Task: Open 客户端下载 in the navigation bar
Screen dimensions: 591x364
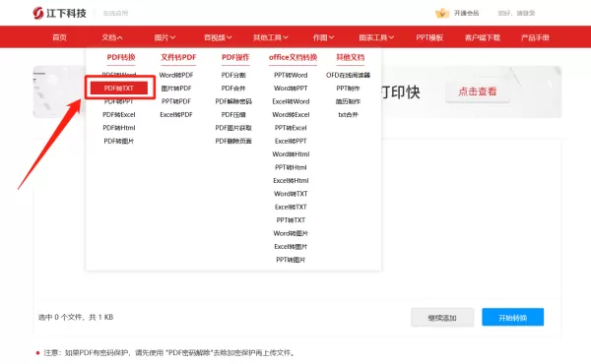Action: (x=483, y=37)
